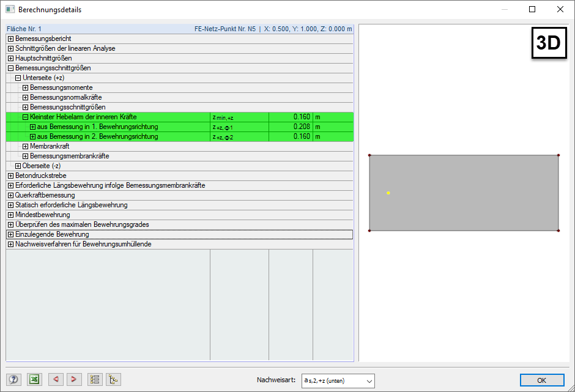
Task: Click the gray surface in the 3D preview
Action: coord(464,193)
